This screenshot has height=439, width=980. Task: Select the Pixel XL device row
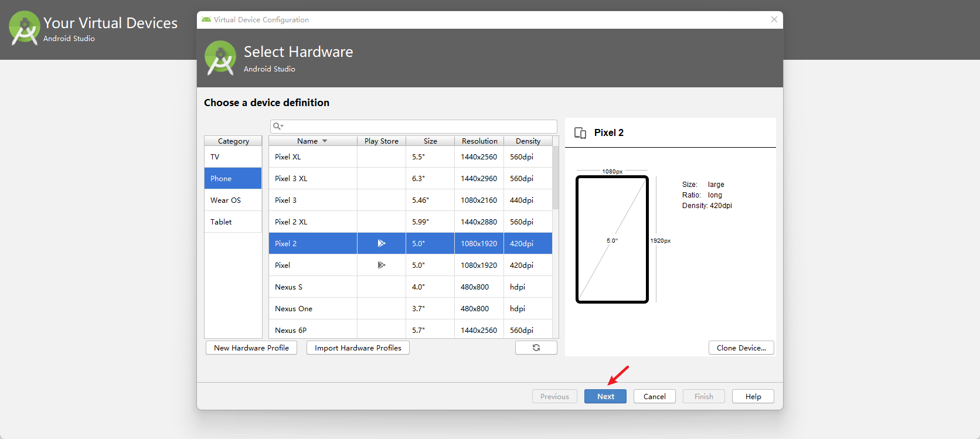tap(410, 156)
